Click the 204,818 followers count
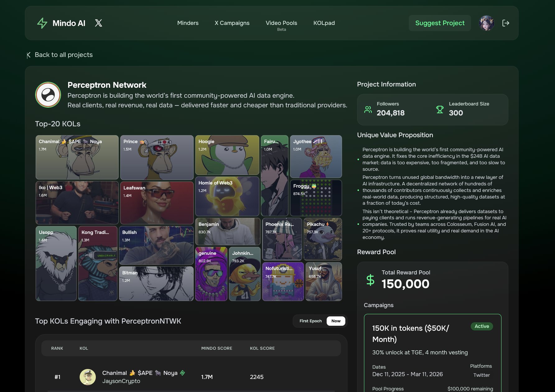 point(391,113)
